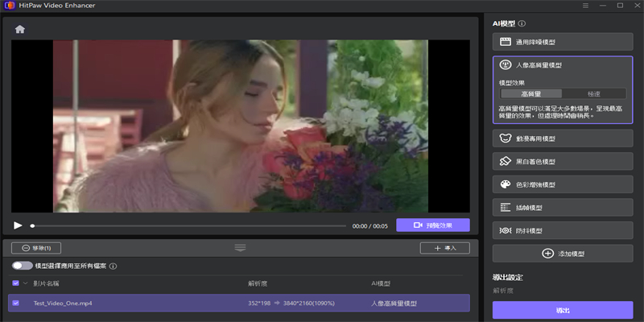
Task: Click the 導出 export button
Action: point(563,310)
